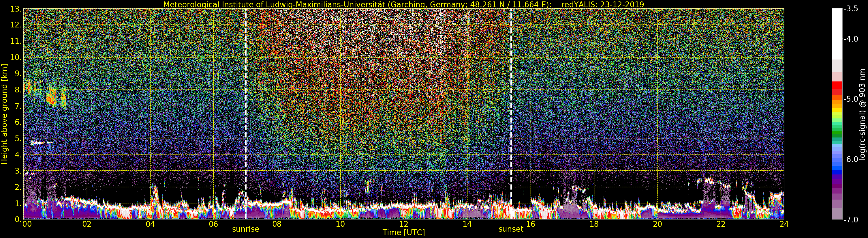Click the '14' time tick label
Image resolution: width=868 pixels, height=238 pixels.
[x=467, y=224]
